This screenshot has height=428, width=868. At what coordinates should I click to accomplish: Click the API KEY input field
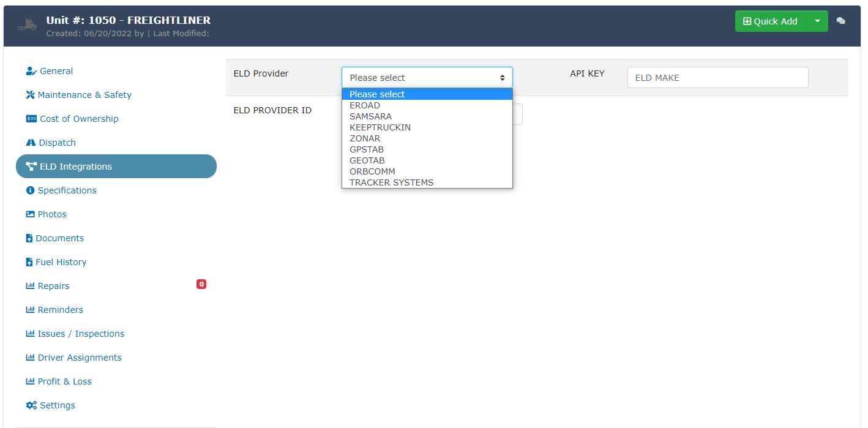click(x=718, y=78)
